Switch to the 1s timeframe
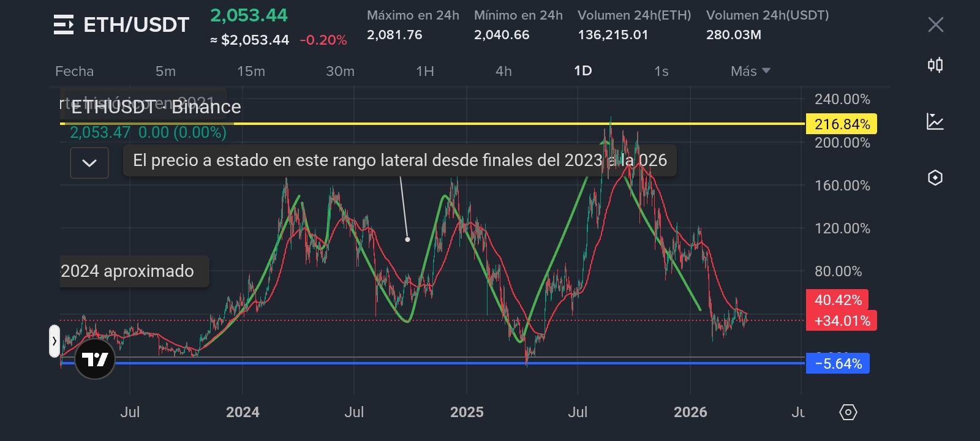This screenshot has width=980, height=441. (661, 71)
